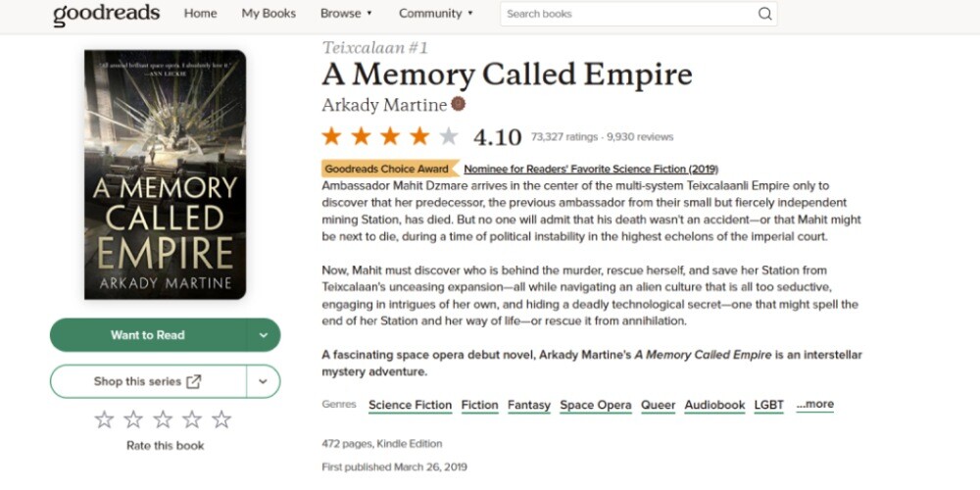Rate the book five stars
Image resolution: width=980 pixels, height=490 pixels.
click(221, 419)
